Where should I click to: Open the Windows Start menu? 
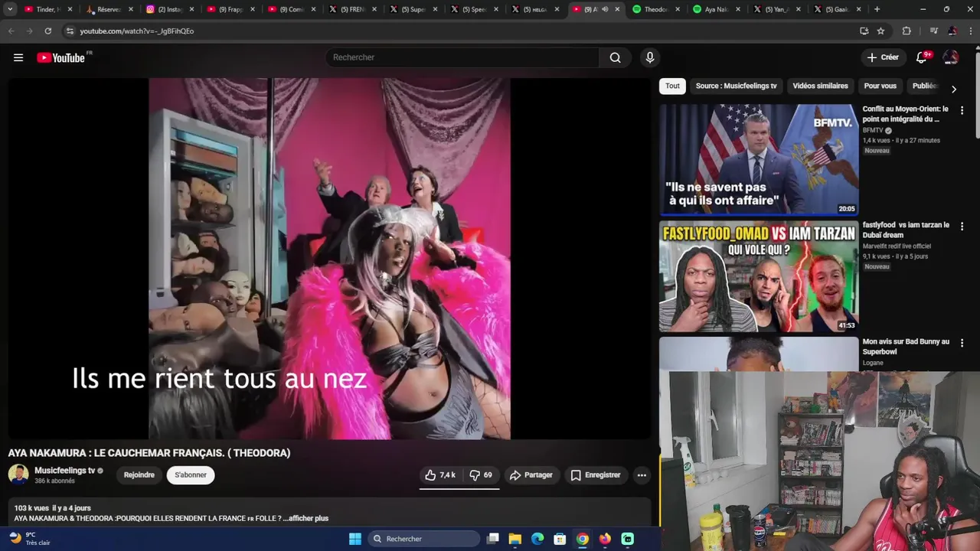tap(355, 539)
